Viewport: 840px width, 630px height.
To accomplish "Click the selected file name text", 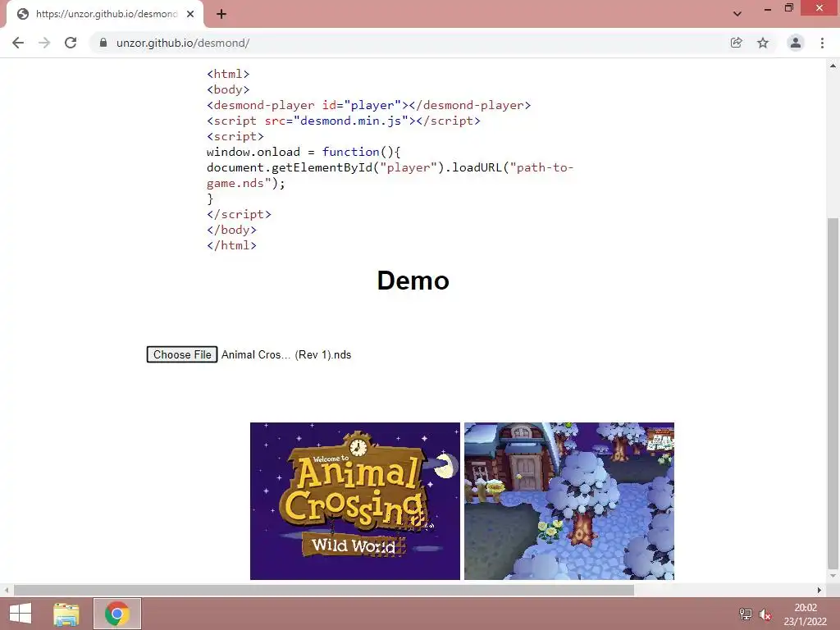I will click(286, 354).
